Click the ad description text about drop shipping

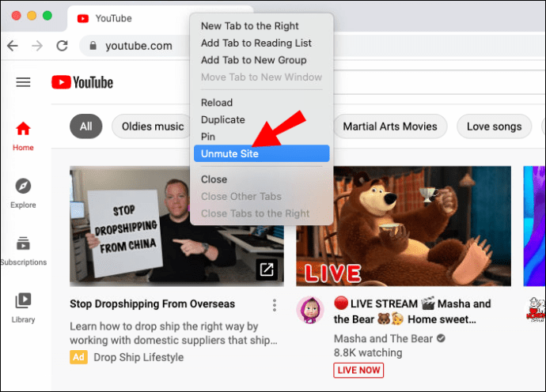pos(173,334)
